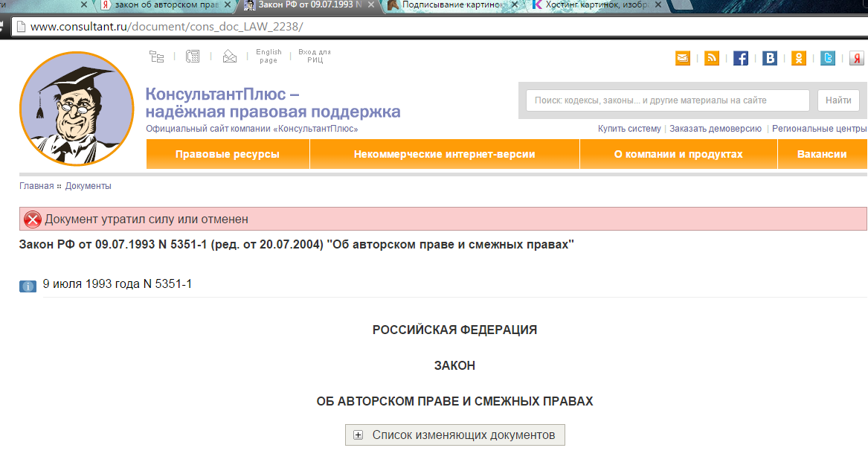Close the "Закон РФ от 09.07.1993" tab
The height and width of the screenshot is (468, 868).
[x=371, y=4]
